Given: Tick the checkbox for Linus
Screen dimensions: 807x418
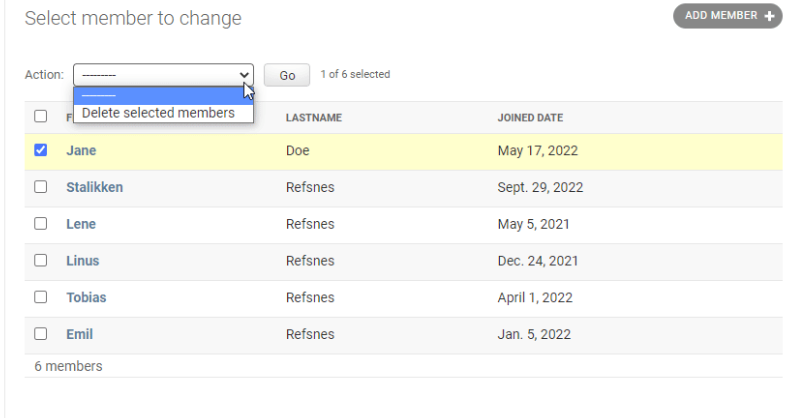Looking at the screenshot, I should (x=41, y=260).
